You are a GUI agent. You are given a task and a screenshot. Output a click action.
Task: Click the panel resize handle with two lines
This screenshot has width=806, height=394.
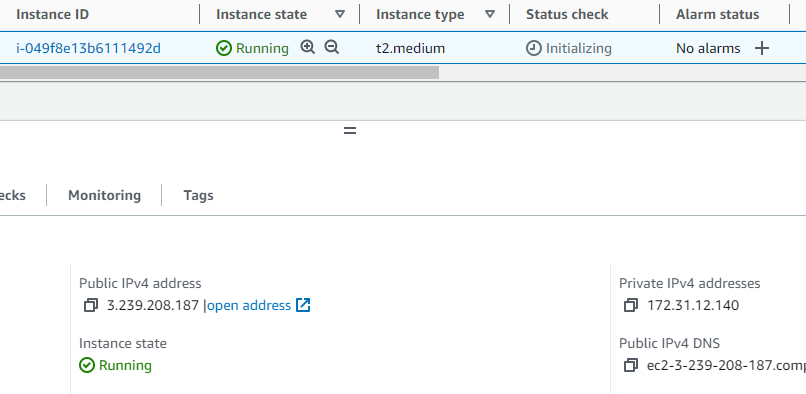point(350,131)
